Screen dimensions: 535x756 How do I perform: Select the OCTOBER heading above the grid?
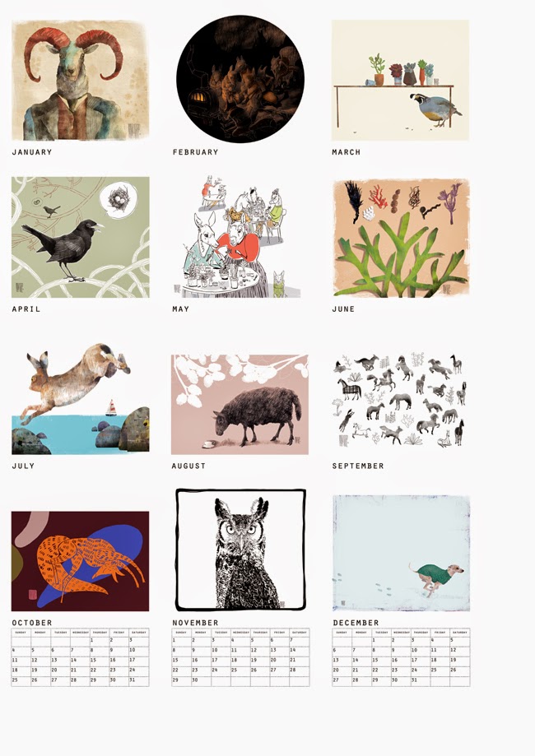[32, 623]
